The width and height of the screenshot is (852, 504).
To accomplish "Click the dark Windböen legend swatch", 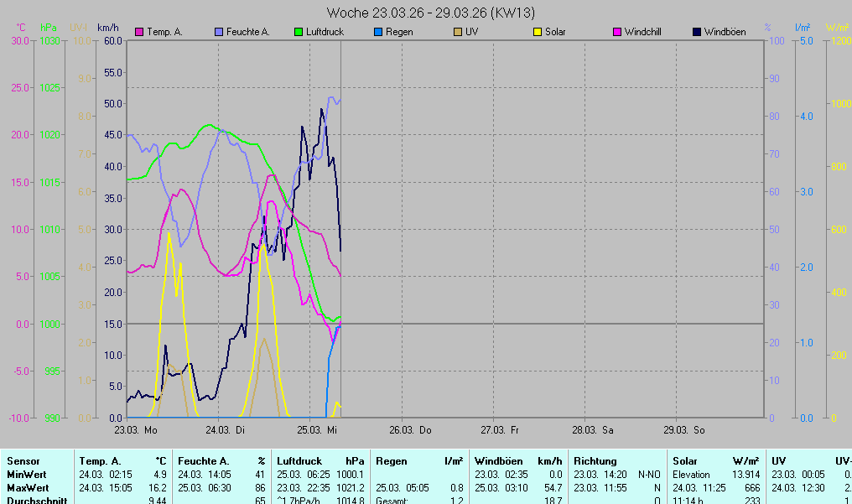I will pyautogui.click(x=696, y=33).
